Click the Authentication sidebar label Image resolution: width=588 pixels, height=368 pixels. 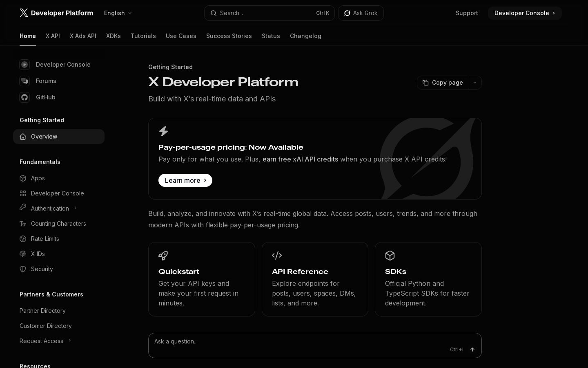[x=50, y=209]
